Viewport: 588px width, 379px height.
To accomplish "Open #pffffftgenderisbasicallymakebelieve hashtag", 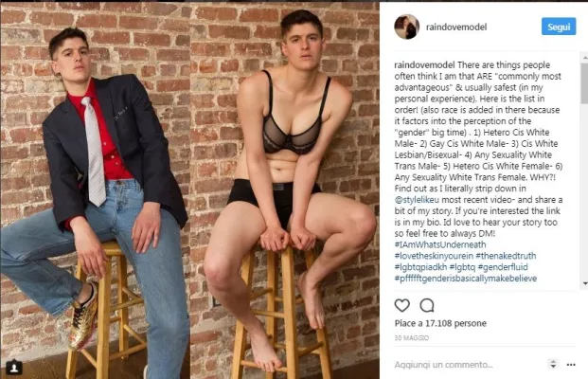I will (466, 279).
